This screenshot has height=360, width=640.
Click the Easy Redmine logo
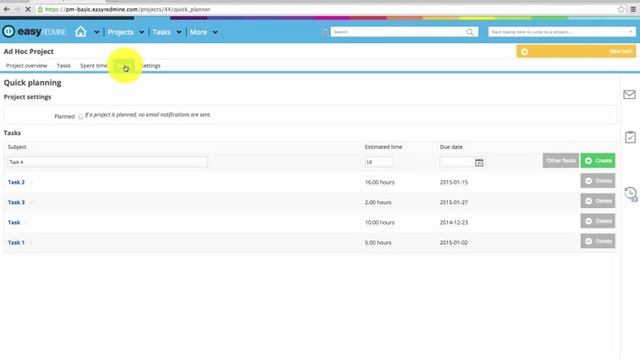pos(34,31)
